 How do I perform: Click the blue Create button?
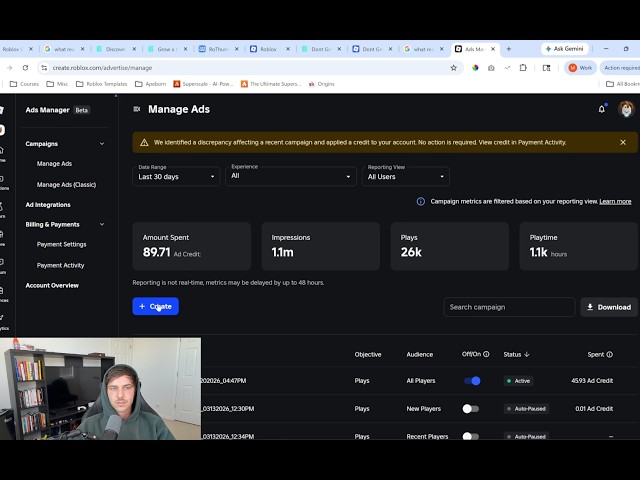[155, 306]
